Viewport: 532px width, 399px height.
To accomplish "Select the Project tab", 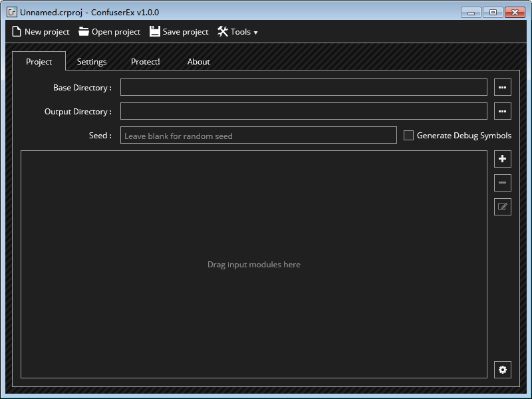I will pyautogui.click(x=39, y=62).
